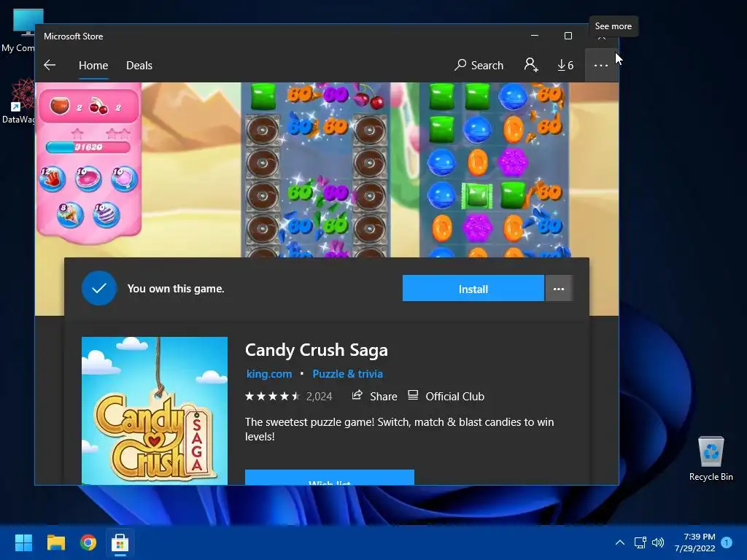The height and width of the screenshot is (560, 747).
Task: Open File Explorer from the taskbar
Action: click(55, 542)
